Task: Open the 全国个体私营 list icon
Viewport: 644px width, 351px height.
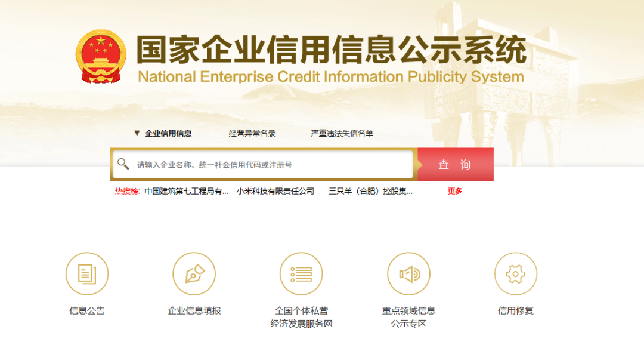Action: 301,274
